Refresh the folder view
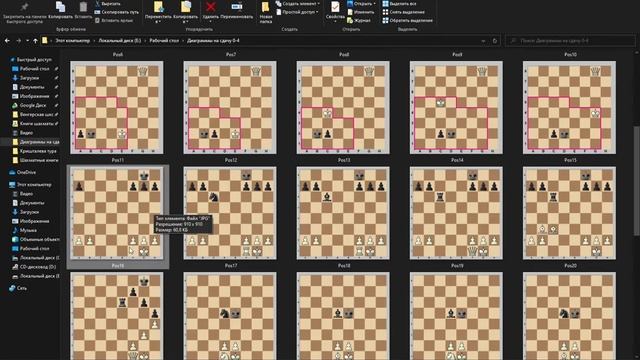Image resolution: width=640 pixels, height=360 pixels. (x=495, y=41)
